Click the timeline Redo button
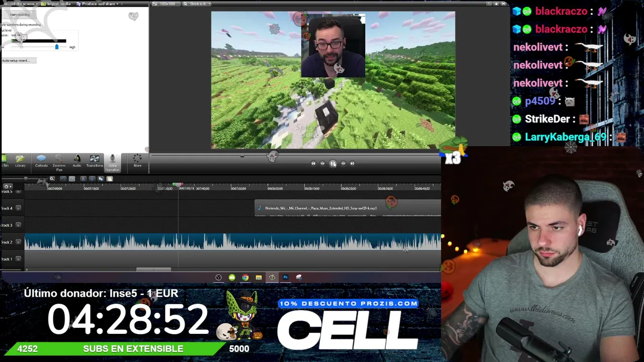This screenshot has height=362, width=644. pos(72,179)
